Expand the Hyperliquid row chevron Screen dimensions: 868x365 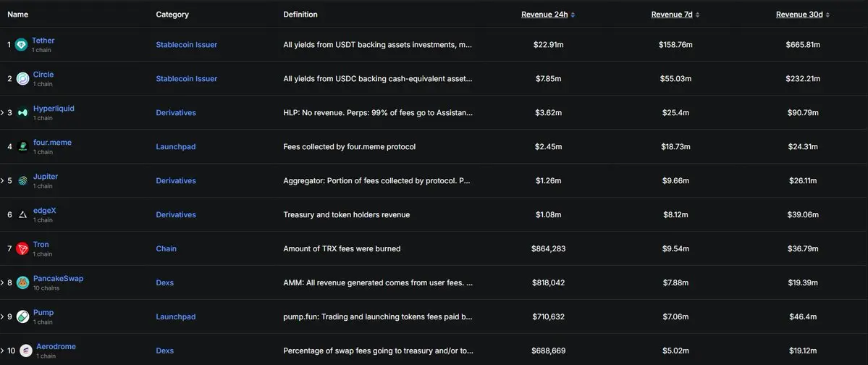(2, 113)
